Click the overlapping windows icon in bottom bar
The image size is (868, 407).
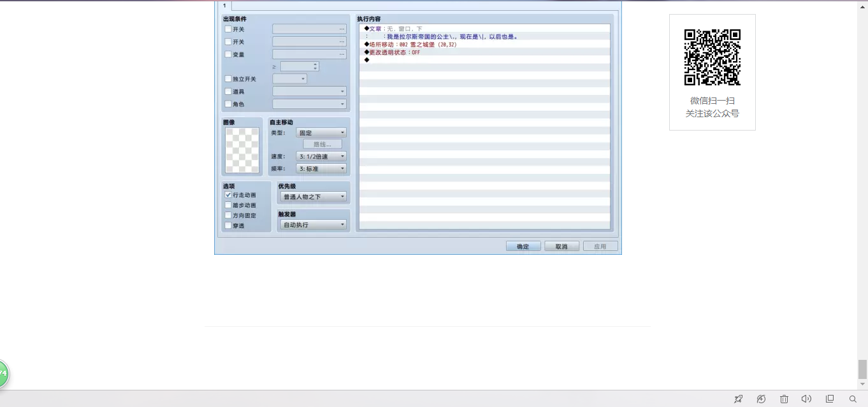(x=830, y=399)
